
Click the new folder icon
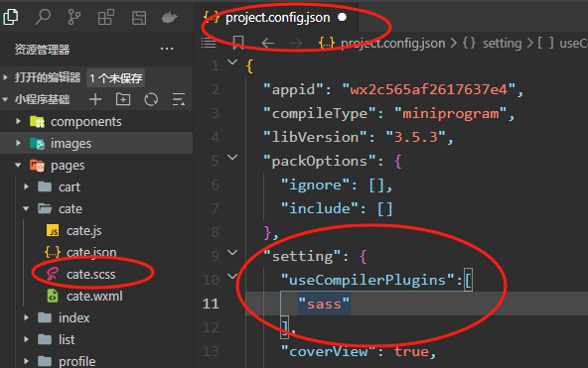123,99
